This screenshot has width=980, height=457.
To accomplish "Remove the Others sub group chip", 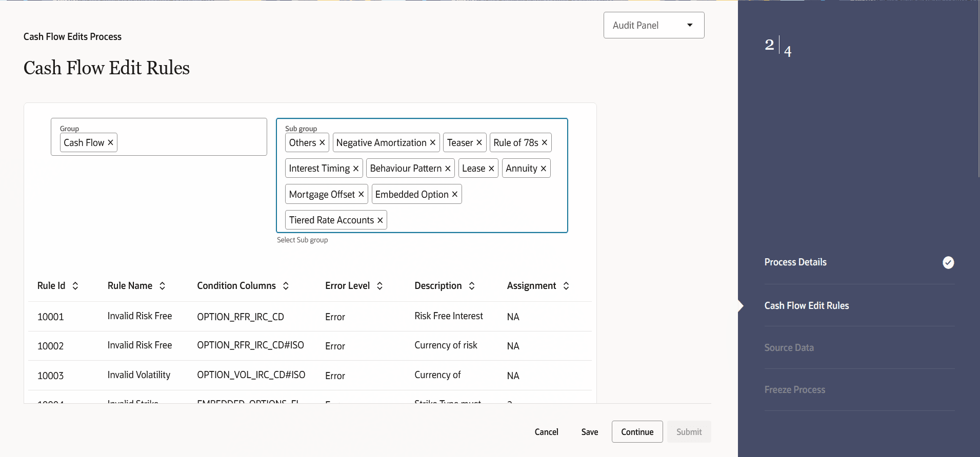I will pos(322,142).
